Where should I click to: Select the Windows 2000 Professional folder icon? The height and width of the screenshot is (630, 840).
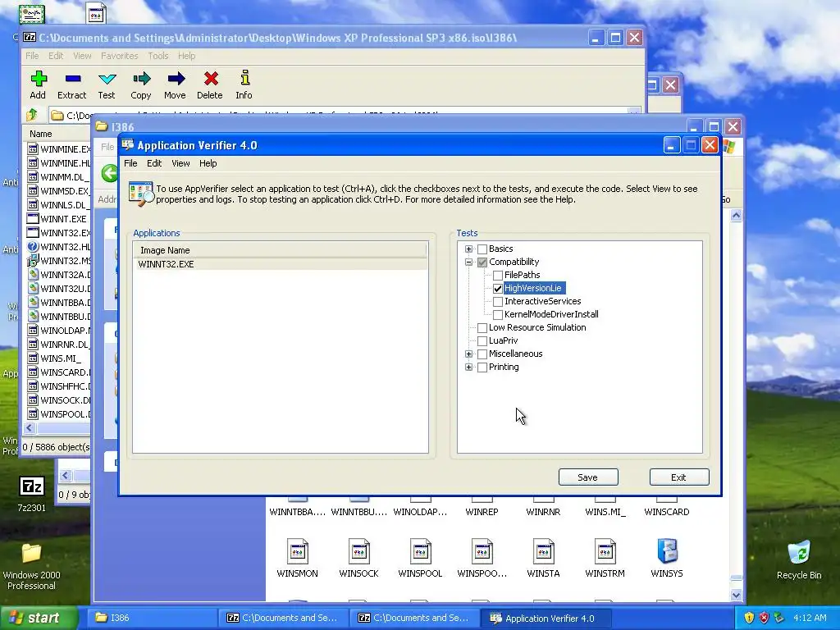click(x=32, y=554)
